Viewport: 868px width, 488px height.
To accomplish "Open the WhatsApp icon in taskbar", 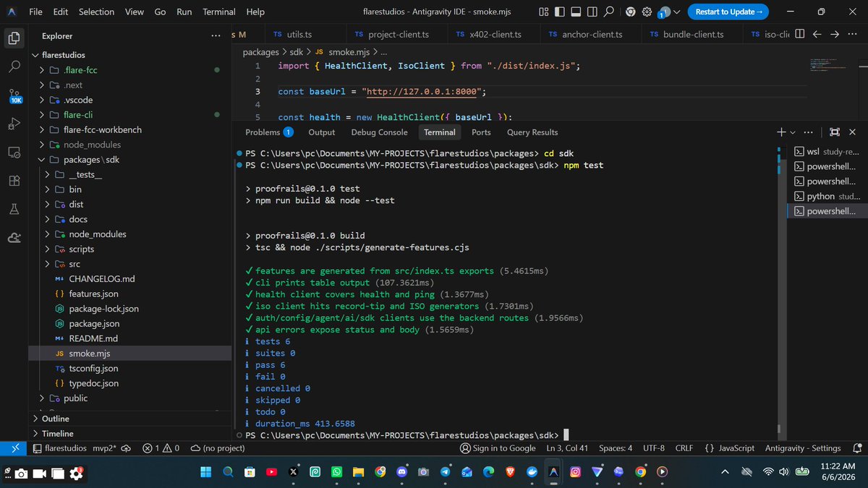I will (x=336, y=471).
